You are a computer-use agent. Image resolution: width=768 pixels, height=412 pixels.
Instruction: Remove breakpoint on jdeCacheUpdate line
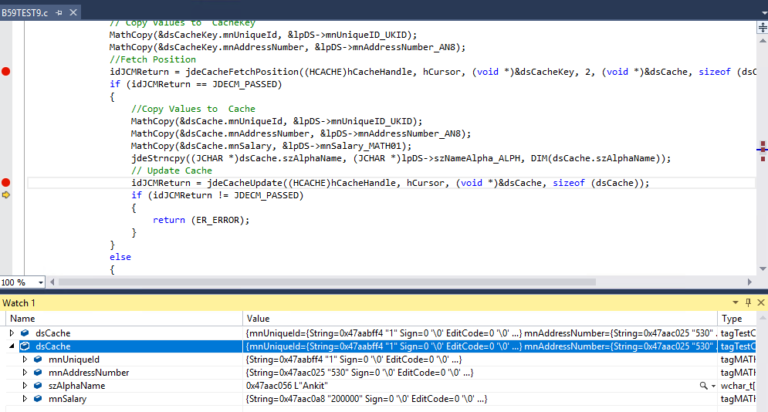click(6, 183)
